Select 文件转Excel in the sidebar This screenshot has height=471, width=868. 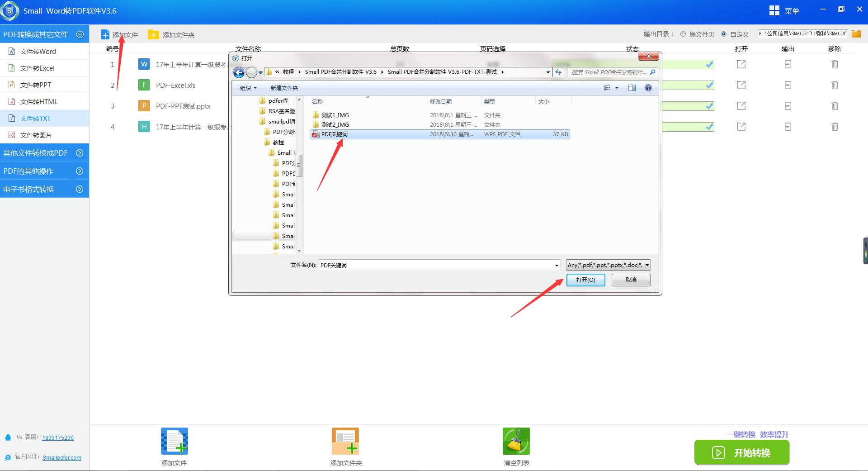click(44, 68)
